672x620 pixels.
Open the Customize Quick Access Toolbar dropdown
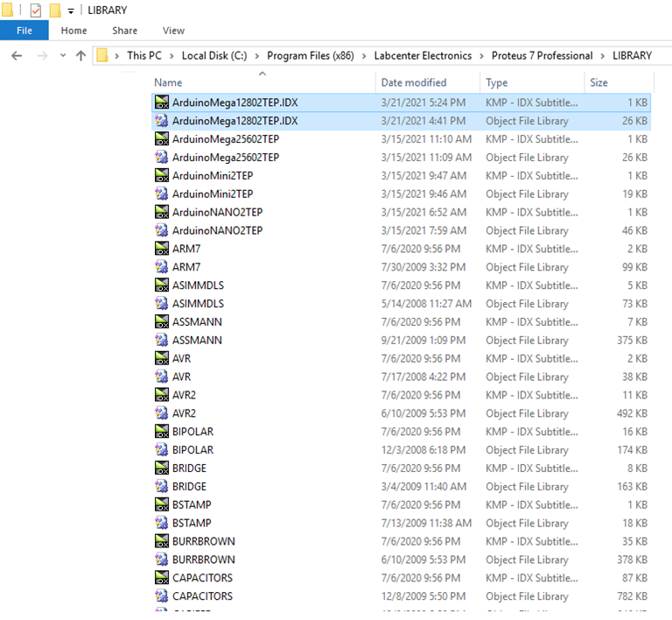[70, 11]
